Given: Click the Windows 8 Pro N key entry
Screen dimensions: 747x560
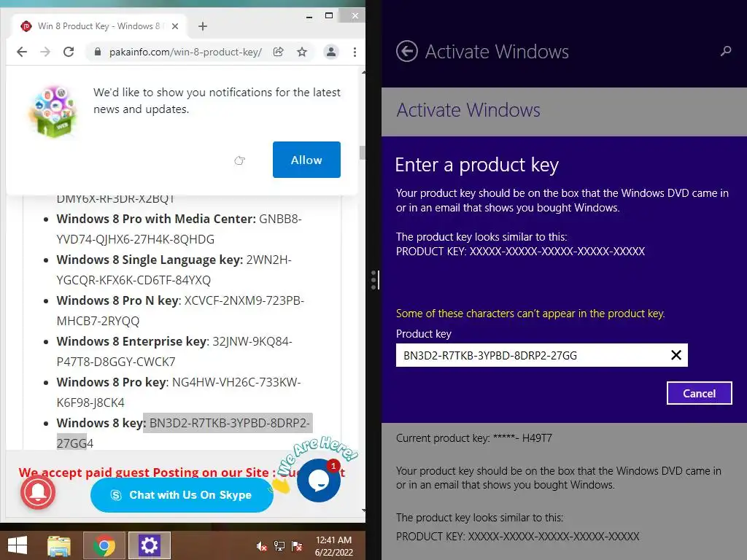Looking at the screenshot, I should pyautogui.click(x=180, y=311).
